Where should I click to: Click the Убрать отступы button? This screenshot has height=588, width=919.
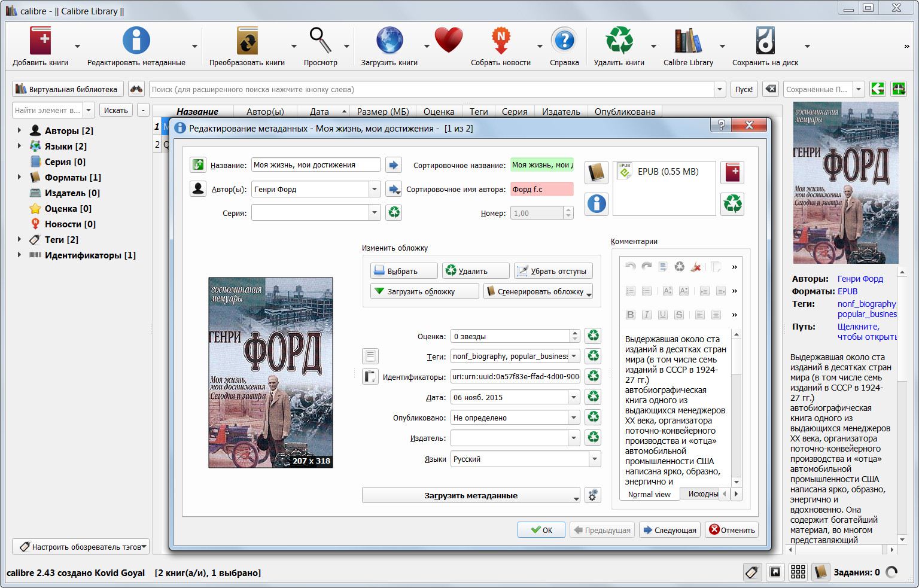pyautogui.click(x=553, y=271)
